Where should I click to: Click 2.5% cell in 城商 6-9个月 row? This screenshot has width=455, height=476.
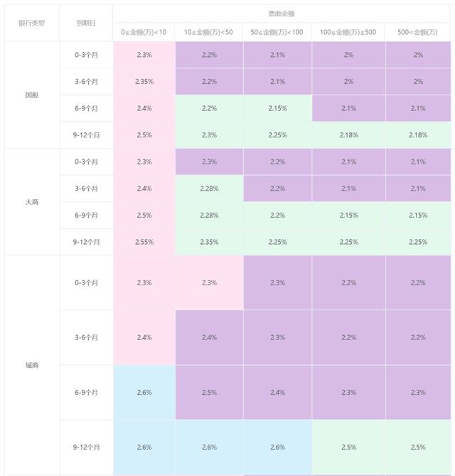pos(209,392)
